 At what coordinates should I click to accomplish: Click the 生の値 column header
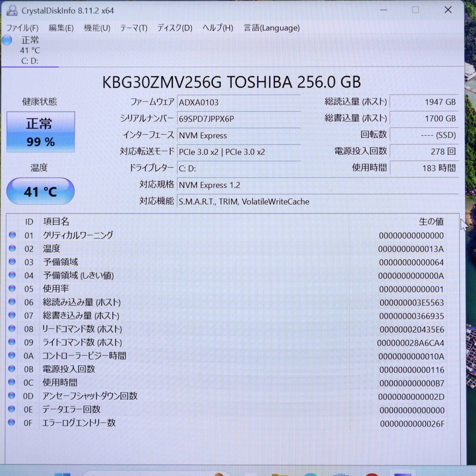point(431,221)
